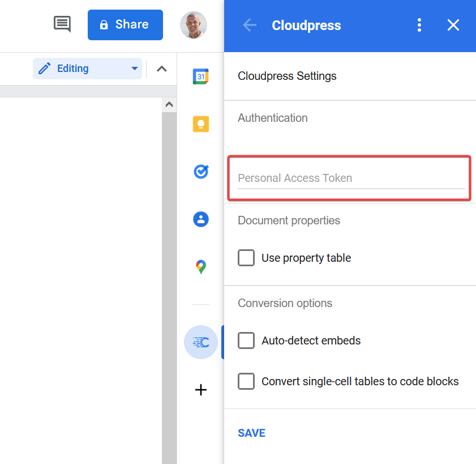Open Google Tasks in the side panel
The image size is (476, 464).
point(201,171)
